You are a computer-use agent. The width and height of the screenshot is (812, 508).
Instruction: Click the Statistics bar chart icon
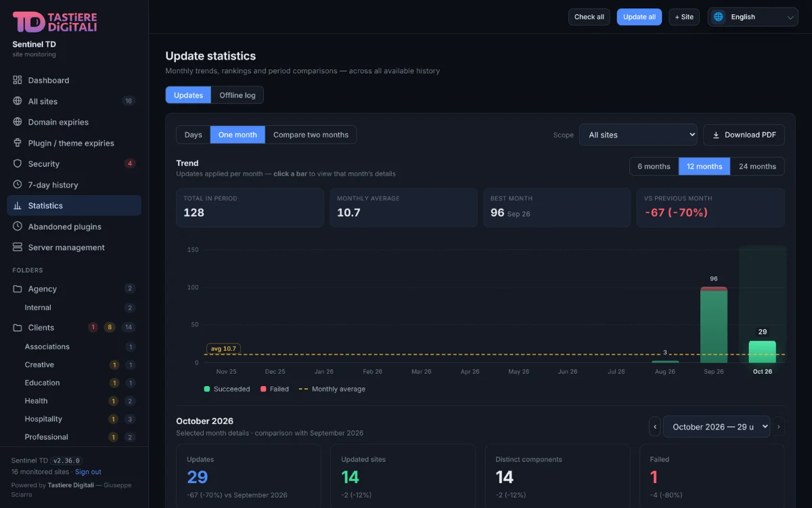pyautogui.click(x=18, y=206)
